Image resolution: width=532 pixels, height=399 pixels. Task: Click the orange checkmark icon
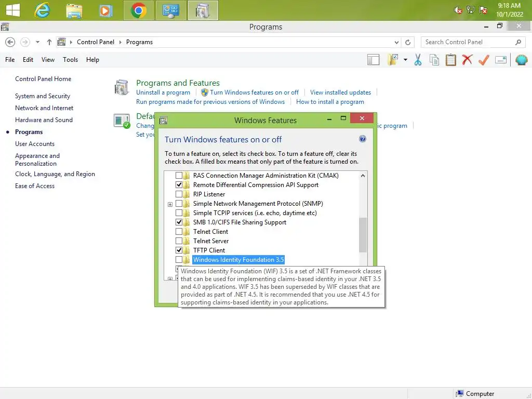tap(484, 60)
